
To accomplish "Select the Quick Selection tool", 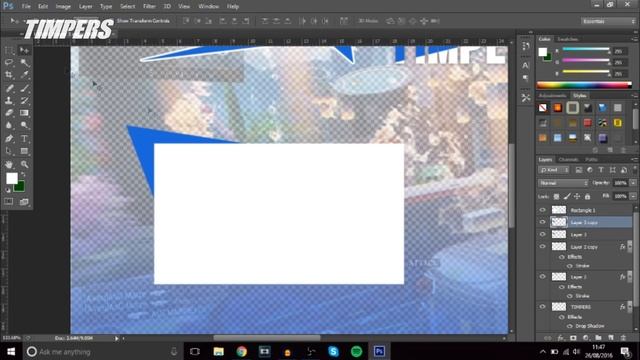I will pyautogui.click(x=24, y=62).
